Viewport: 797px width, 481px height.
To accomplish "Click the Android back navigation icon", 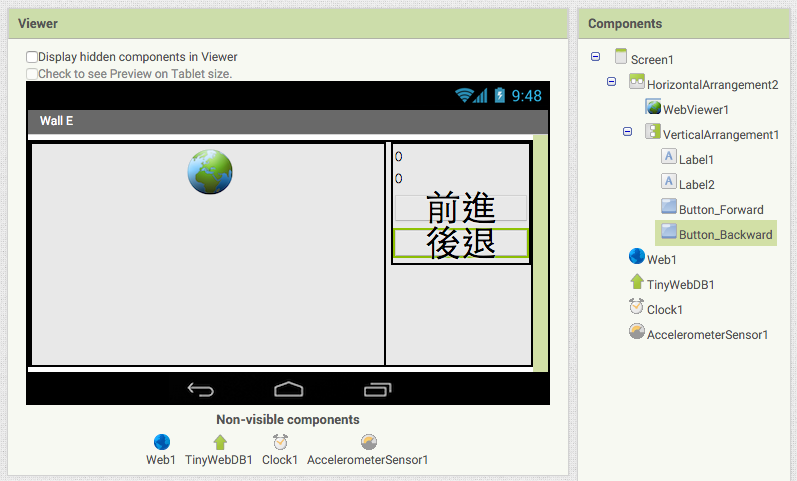I will click(201, 389).
